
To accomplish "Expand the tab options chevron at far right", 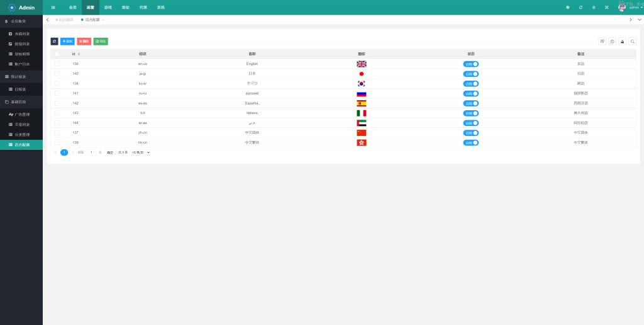I will point(640,20).
